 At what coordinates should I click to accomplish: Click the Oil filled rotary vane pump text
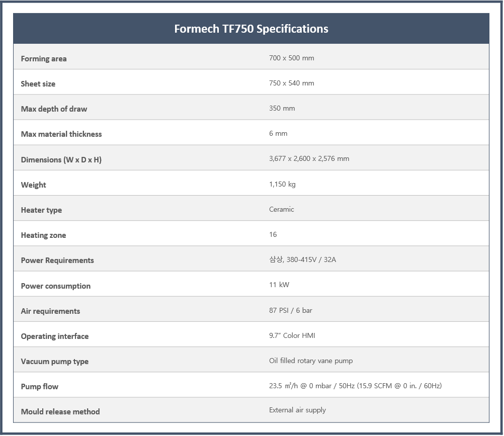pos(311,361)
